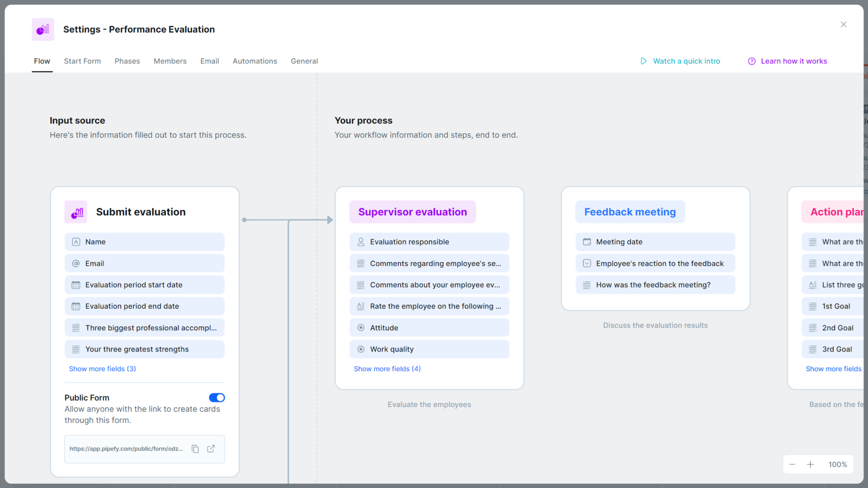The height and width of the screenshot is (488, 868).
Task: Click the radio icon on Work quality field
Action: (360, 349)
